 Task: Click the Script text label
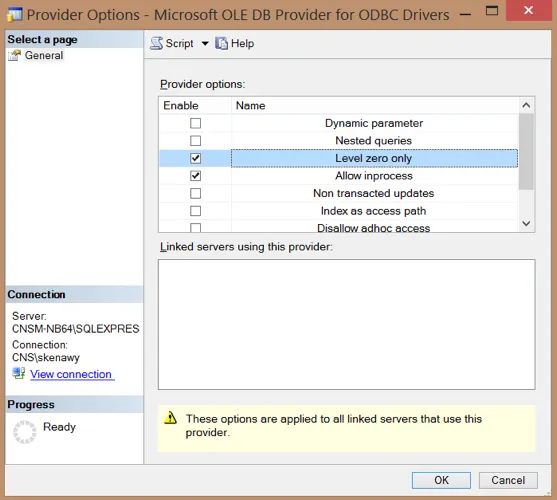[180, 43]
